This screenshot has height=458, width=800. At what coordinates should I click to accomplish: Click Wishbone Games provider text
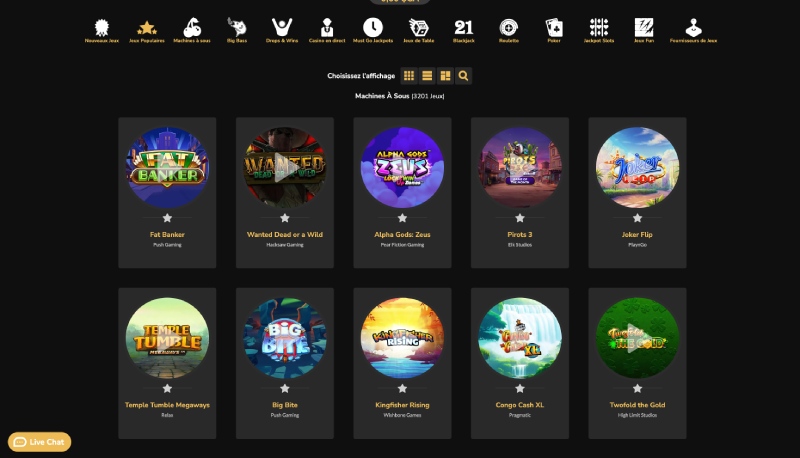(x=403, y=415)
